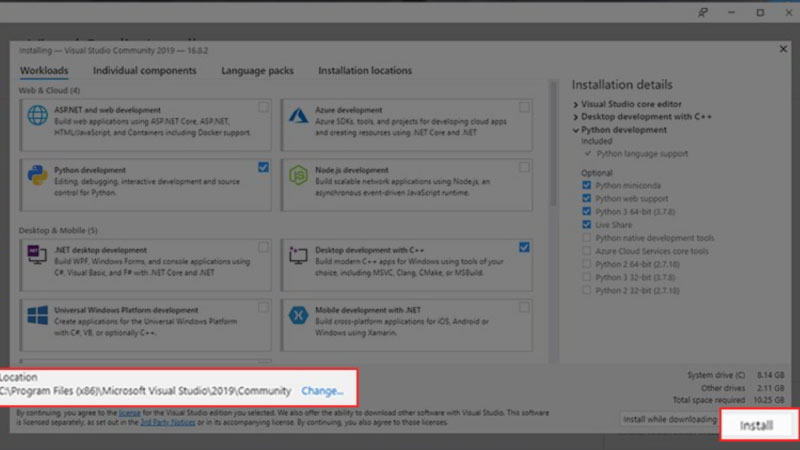Enable the ASP.NET and web development workload
Image resolution: width=800 pixels, height=450 pixels.
pos(263,107)
